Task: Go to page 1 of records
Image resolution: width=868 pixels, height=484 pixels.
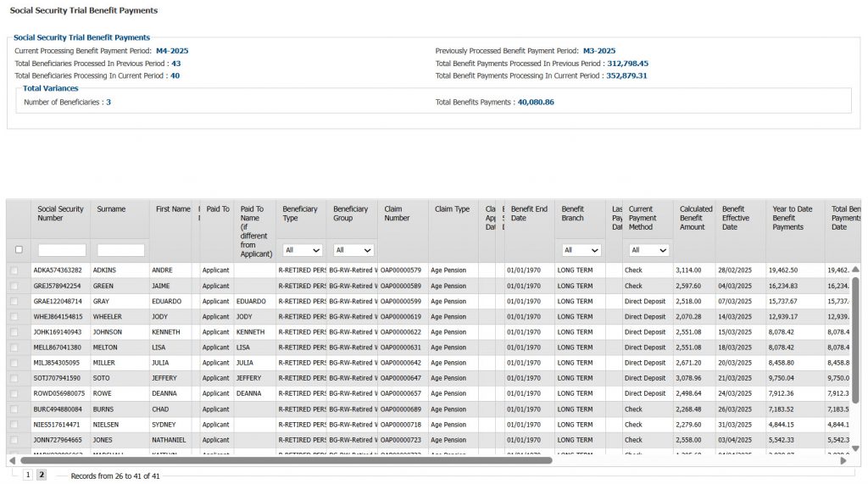Action: pos(28,476)
